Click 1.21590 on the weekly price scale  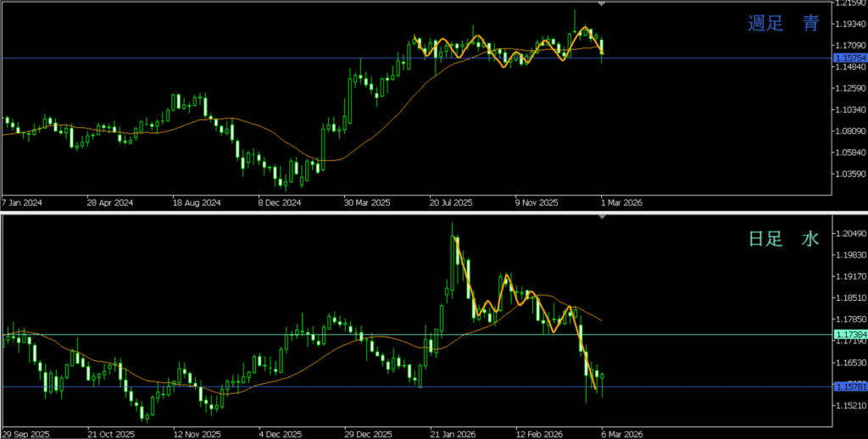848,4
